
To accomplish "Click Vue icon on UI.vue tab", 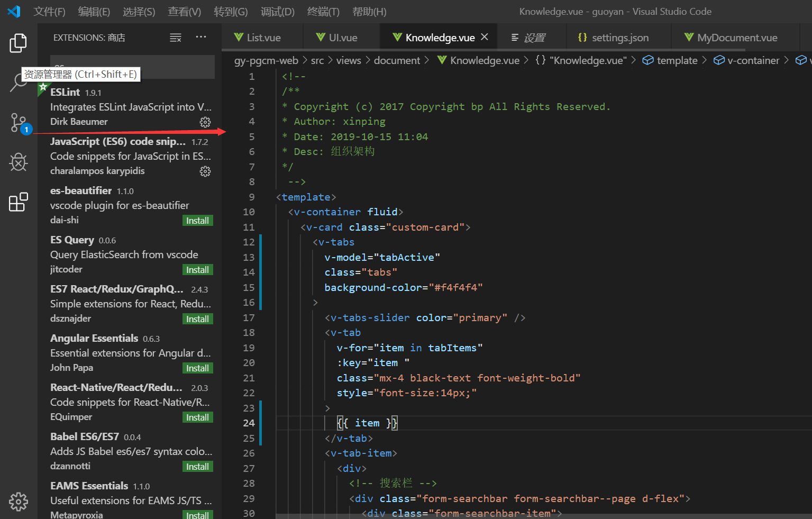I will click(321, 37).
